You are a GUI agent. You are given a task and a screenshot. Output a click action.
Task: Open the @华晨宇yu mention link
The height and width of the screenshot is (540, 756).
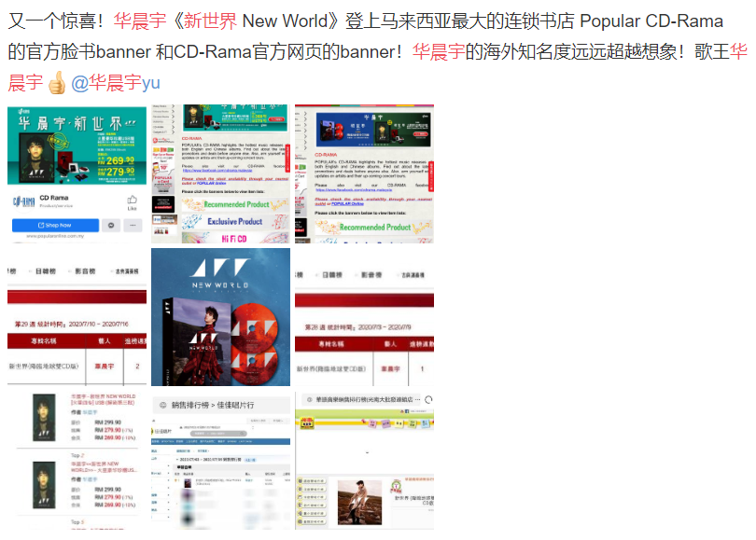pos(115,83)
